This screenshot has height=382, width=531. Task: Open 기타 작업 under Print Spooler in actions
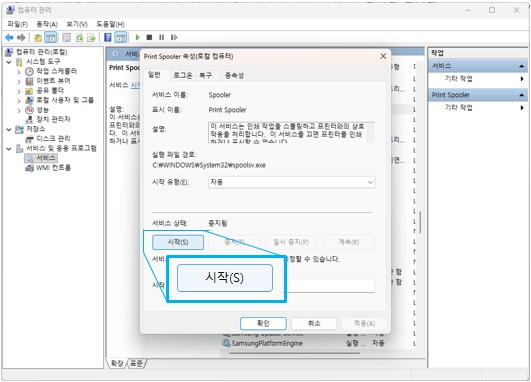[x=459, y=107]
